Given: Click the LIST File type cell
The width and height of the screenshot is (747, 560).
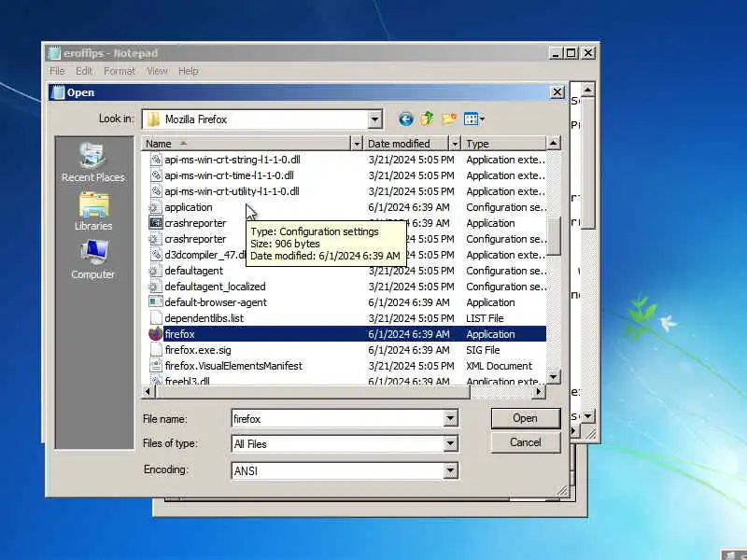Looking at the screenshot, I should tap(485, 318).
